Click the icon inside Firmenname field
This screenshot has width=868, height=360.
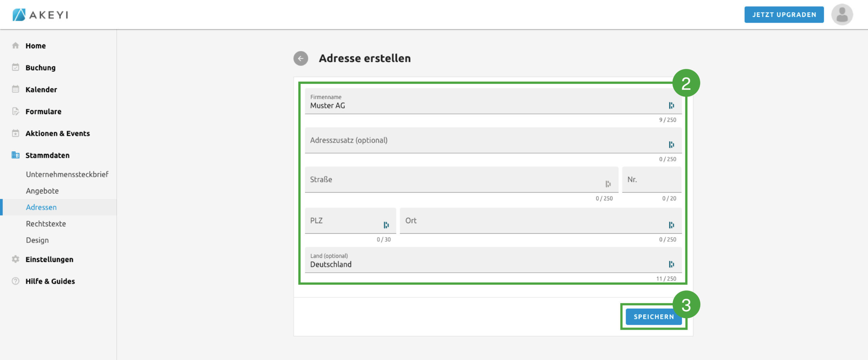tap(671, 105)
